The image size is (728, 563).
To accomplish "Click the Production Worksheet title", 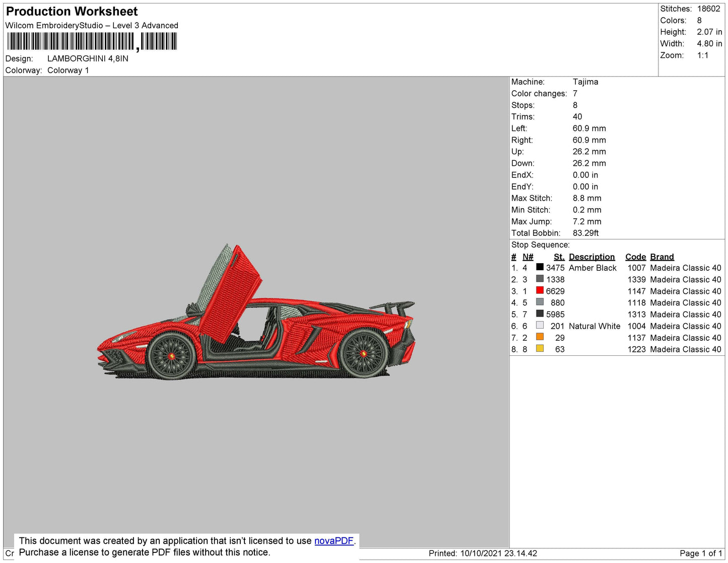I will pyautogui.click(x=72, y=12).
